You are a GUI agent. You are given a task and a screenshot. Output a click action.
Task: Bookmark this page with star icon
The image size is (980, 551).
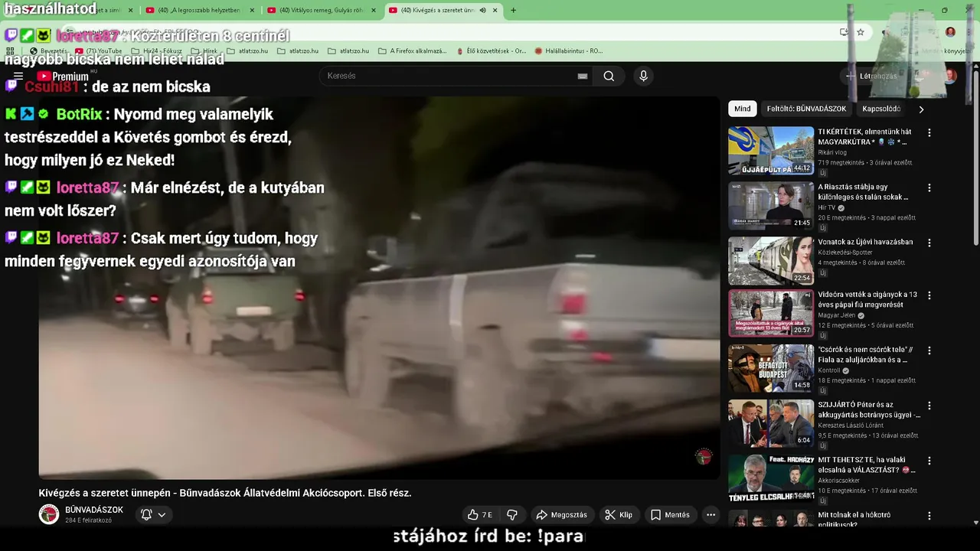(x=861, y=32)
